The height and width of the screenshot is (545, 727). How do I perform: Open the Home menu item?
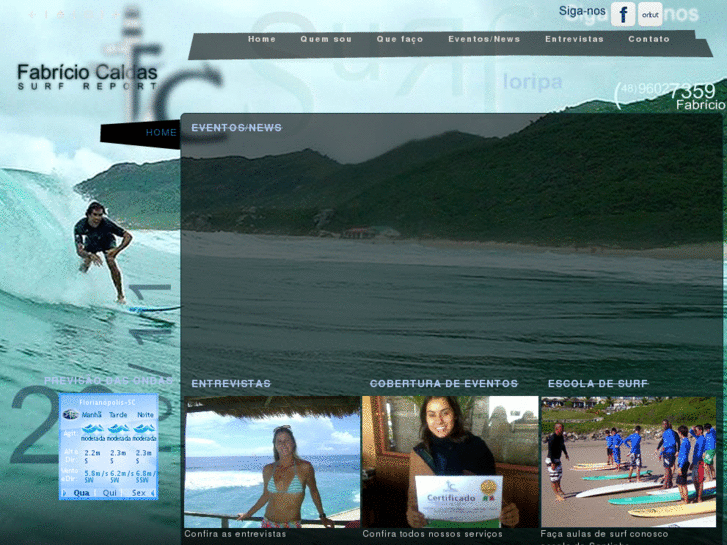coord(262,39)
